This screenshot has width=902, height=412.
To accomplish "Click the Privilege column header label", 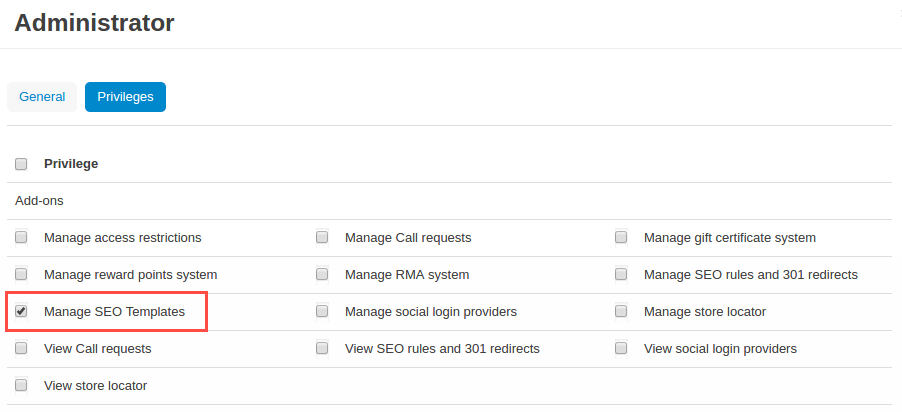I will coord(71,164).
